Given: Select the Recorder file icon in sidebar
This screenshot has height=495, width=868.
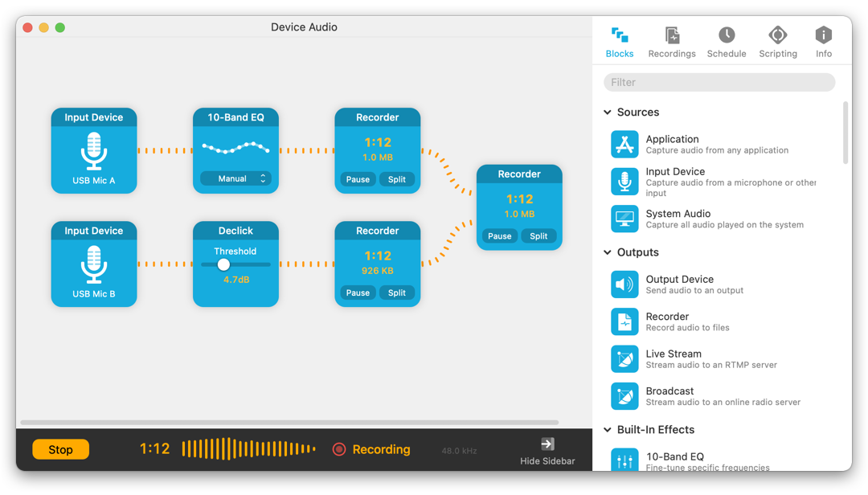Looking at the screenshot, I should (x=624, y=321).
